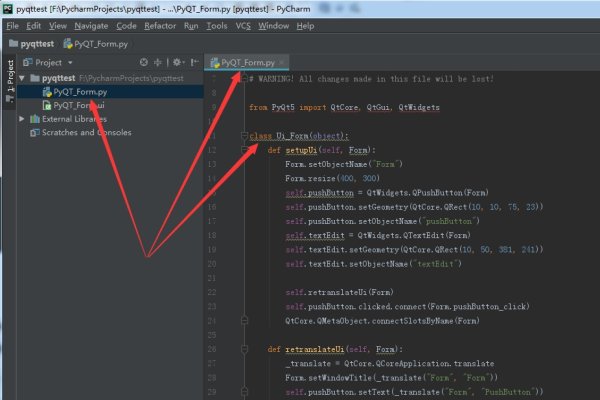Toggle fold marker at the WARNING comment line
The image size is (600, 400).
(245, 79)
